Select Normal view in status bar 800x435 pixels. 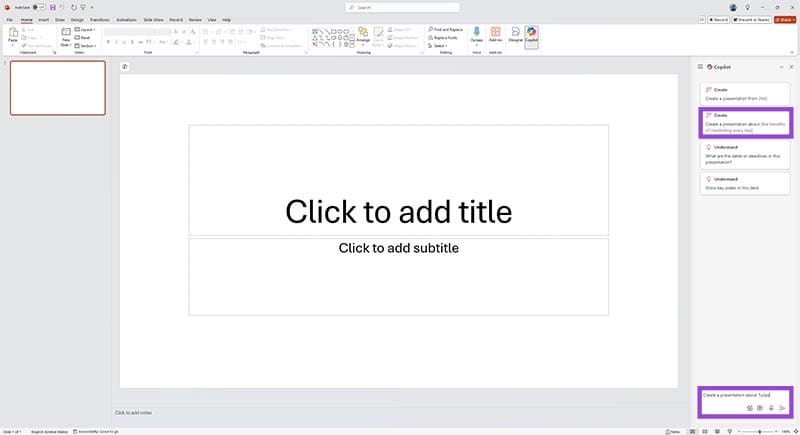[x=692, y=431]
